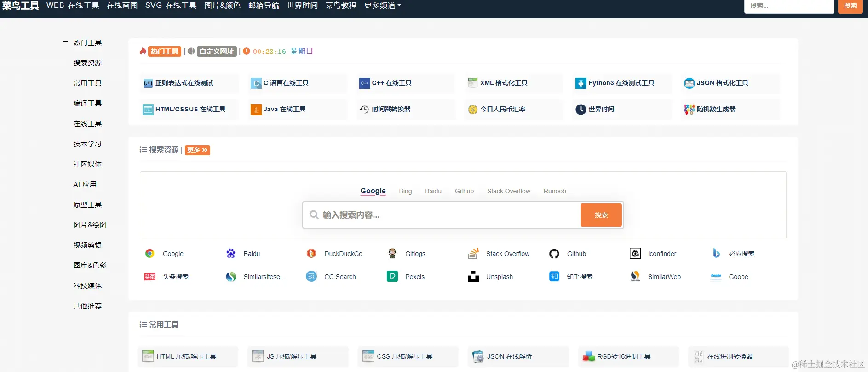Open 在线画图 in top navigation
This screenshot has width=868, height=372.
coord(122,6)
